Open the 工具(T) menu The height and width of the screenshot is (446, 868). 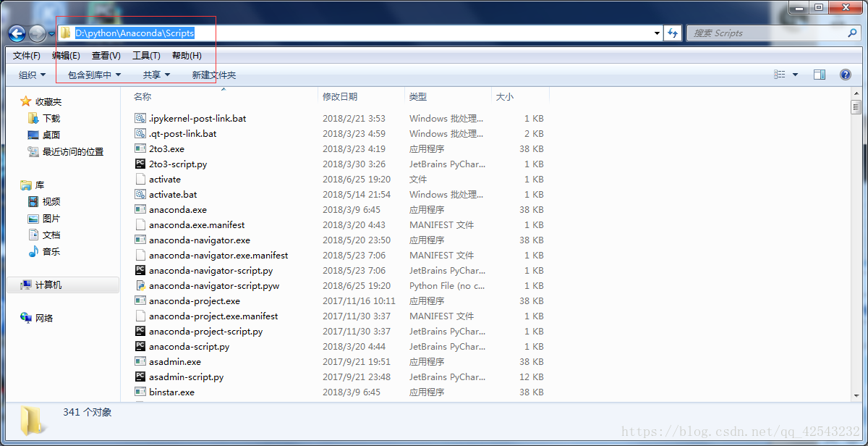click(x=146, y=56)
